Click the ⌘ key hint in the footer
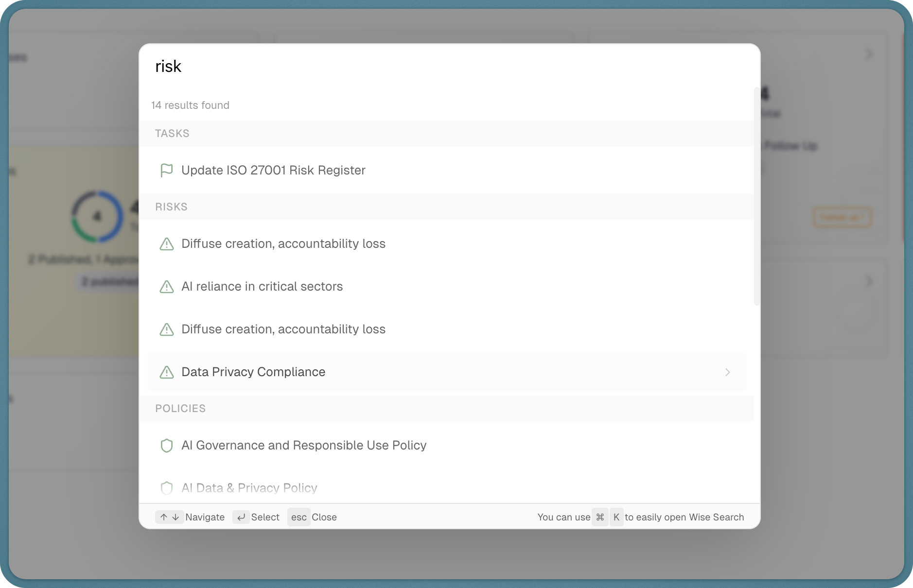The height and width of the screenshot is (588, 913). coord(600,517)
